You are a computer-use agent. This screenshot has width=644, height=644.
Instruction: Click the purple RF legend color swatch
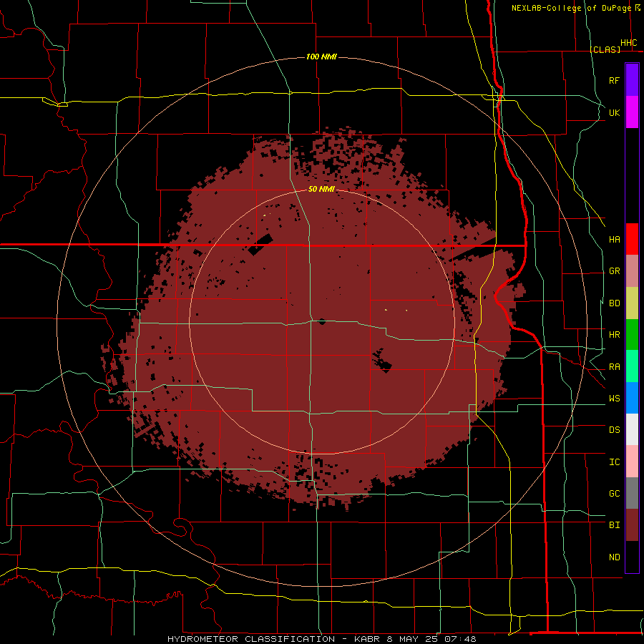tap(632, 80)
